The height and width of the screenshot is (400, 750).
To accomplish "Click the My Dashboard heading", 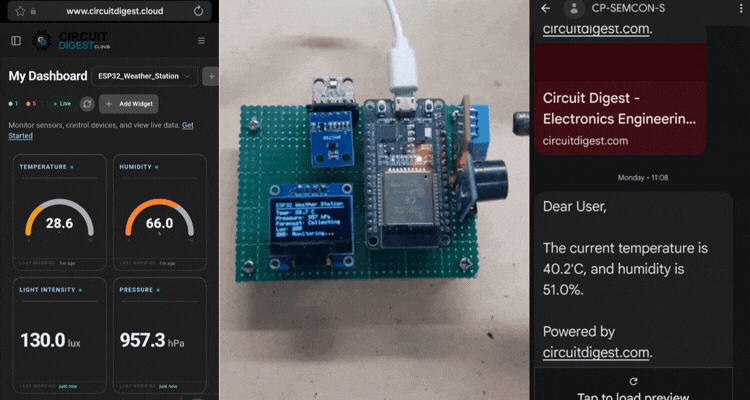I will (x=48, y=76).
